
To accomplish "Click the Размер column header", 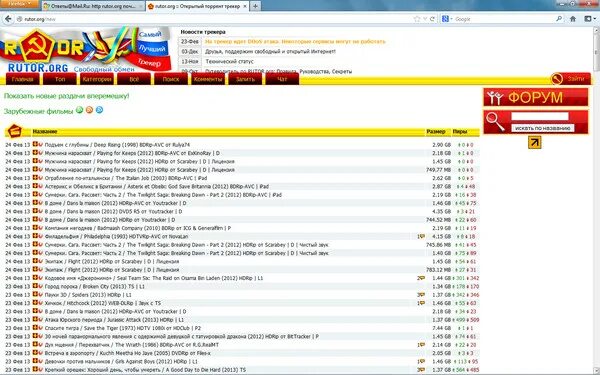I will click(436, 131).
